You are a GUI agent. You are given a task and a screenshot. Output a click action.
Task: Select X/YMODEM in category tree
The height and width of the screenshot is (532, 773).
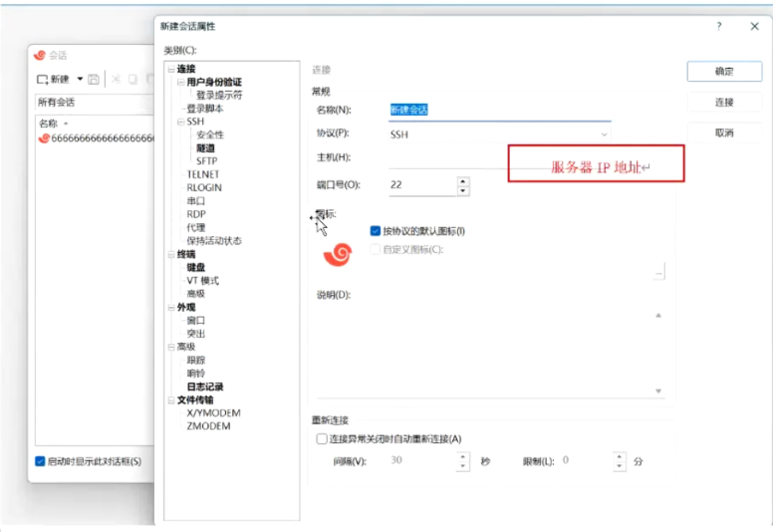[213, 413]
